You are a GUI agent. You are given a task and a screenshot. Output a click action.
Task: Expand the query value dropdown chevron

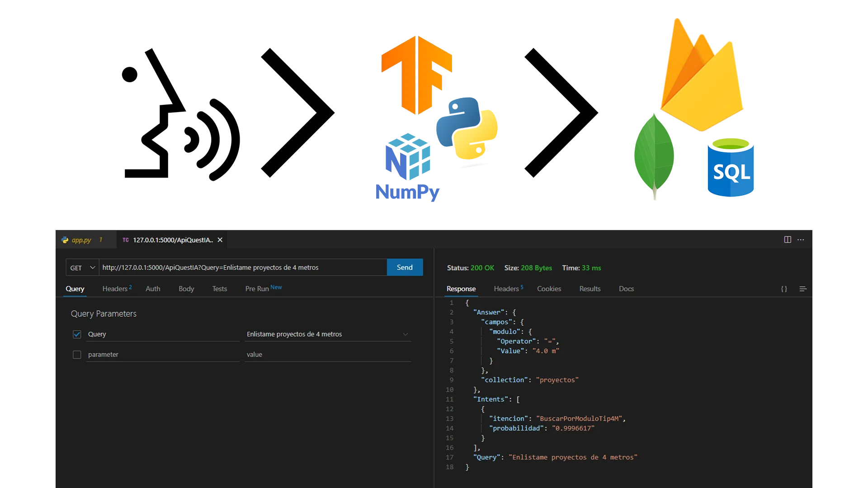pyautogui.click(x=406, y=334)
